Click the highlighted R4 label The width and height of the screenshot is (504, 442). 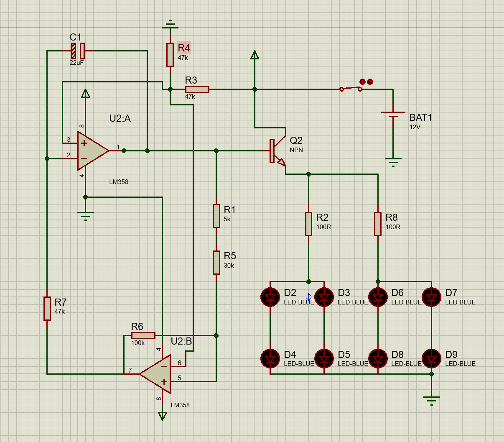(x=184, y=48)
